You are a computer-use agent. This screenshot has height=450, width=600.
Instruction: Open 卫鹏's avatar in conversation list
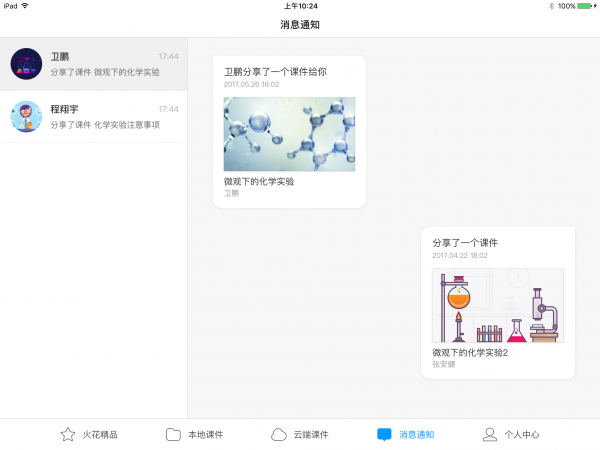pos(26,64)
